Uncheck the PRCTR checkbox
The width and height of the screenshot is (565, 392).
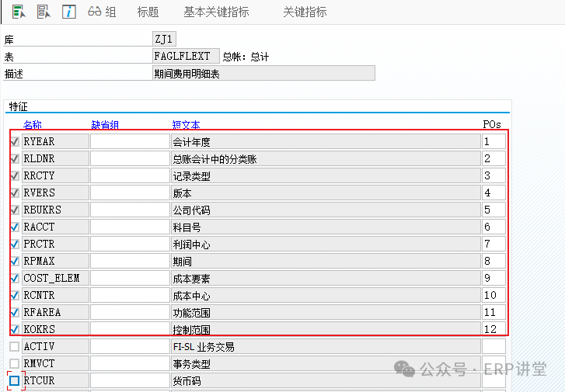[x=15, y=244]
